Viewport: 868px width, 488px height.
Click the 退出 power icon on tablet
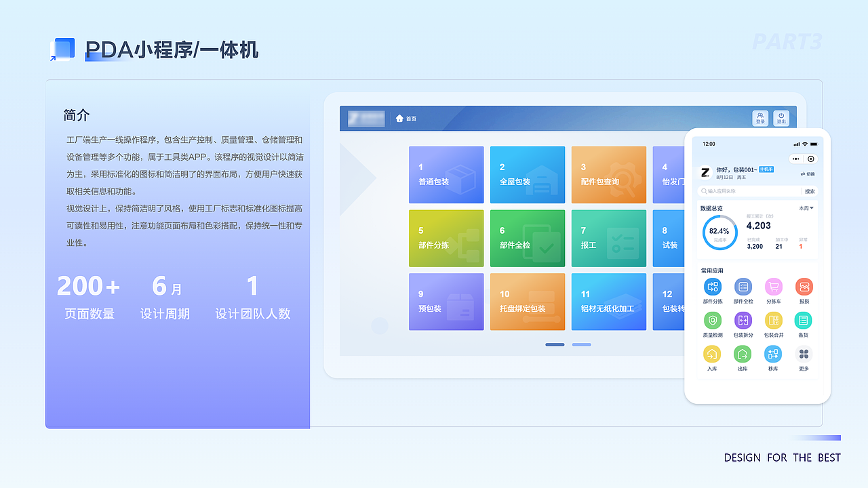point(781,119)
